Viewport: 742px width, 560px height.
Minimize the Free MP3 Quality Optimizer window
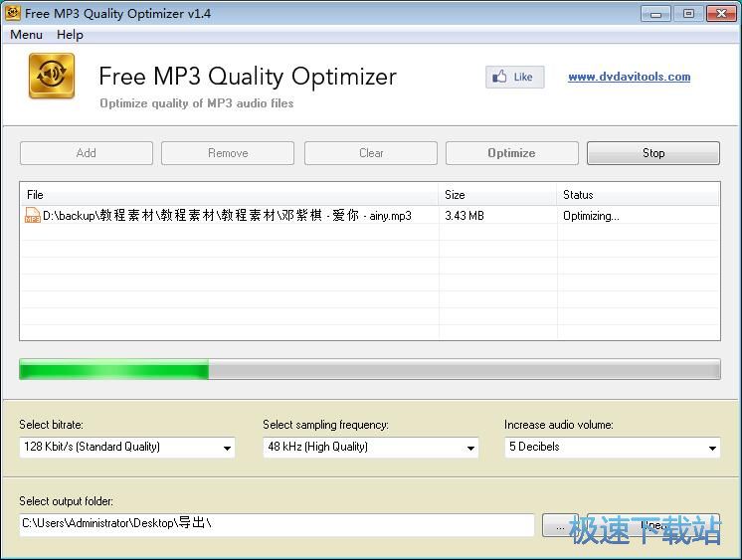tap(655, 13)
